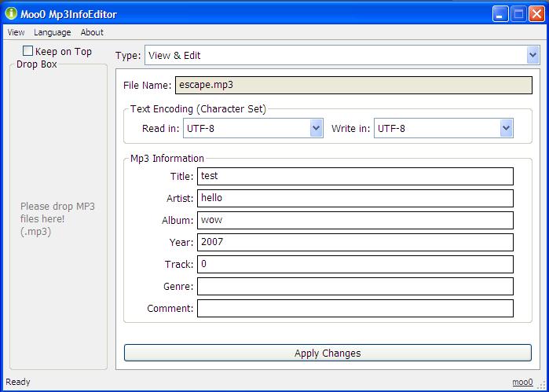The height and width of the screenshot is (392, 549).
Task: Maximize the Mp3InfoEditor window
Action: click(518, 14)
